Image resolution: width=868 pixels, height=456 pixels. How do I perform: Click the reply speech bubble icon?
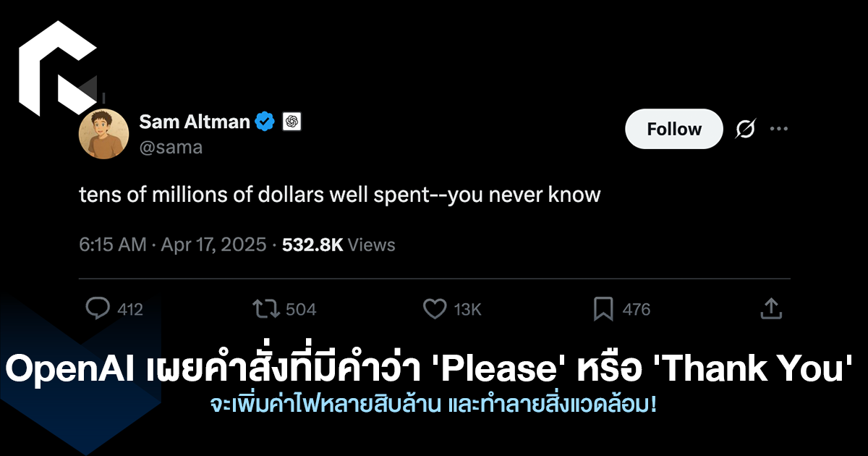pyautogui.click(x=97, y=309)
